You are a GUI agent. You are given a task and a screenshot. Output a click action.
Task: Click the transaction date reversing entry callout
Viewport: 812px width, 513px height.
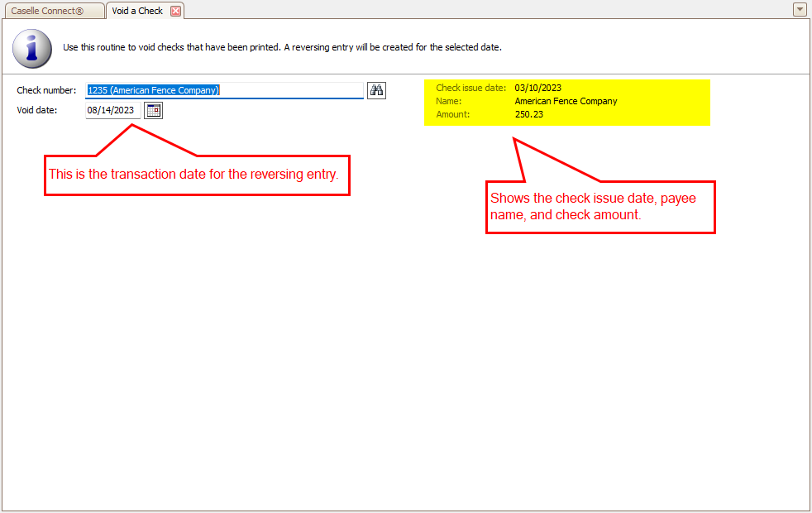(x=197, y=175)
